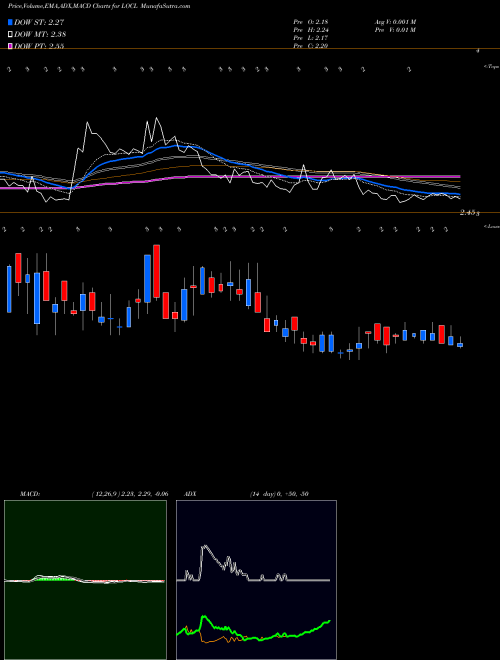Click the 2.45 price level label
Image resolution: width=500 pixels, height=660 pixels.
click(x=469, y=213)
